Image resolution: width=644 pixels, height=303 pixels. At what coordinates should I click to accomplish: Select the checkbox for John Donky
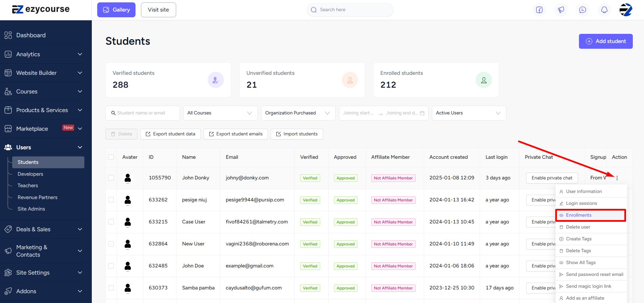pyautogui.click(x=111, y=178)
